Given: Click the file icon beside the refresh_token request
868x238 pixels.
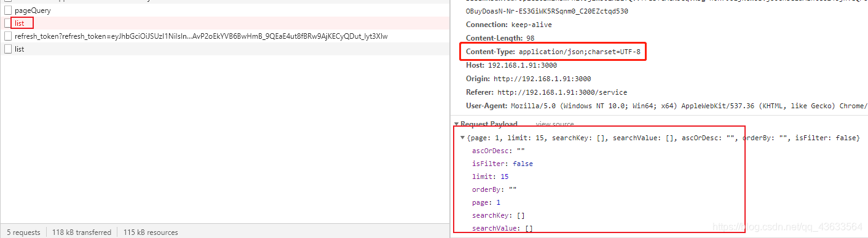Looking at the screenshot, I should pyautogui.click(x=8, y=36).
